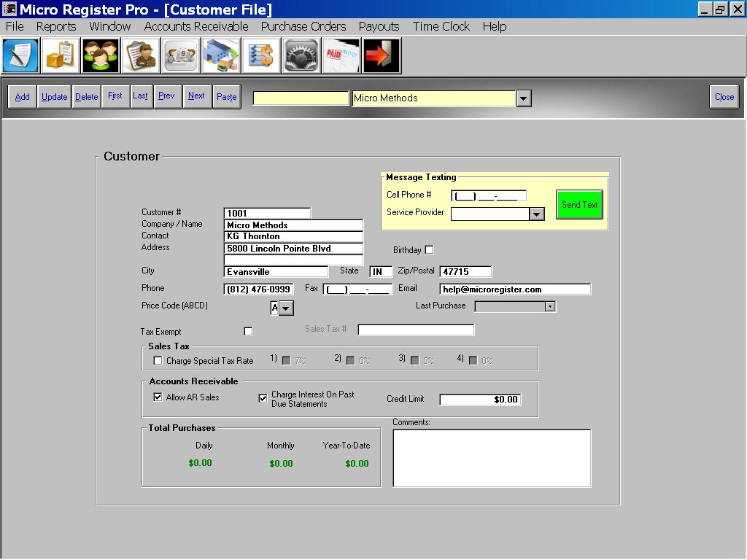Click the Delete button

click(86, 97)
